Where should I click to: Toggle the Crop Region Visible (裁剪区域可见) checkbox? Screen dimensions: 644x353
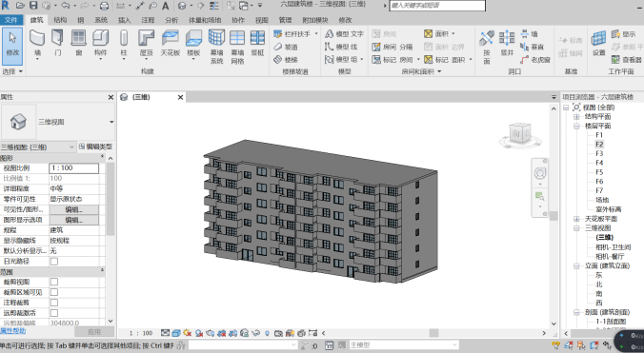coord(54,292)
